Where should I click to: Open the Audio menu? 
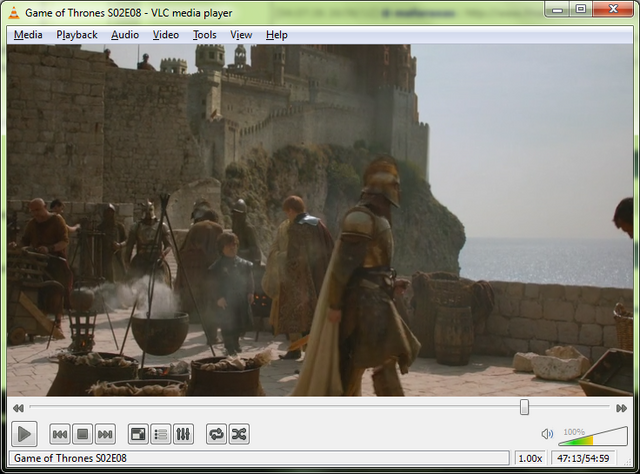pos(125,35)
